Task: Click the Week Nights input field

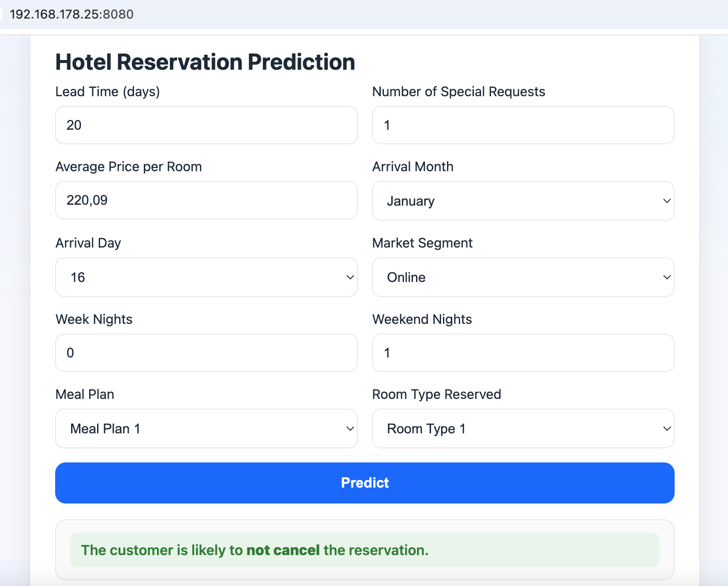Action: (x=206, y=353)
